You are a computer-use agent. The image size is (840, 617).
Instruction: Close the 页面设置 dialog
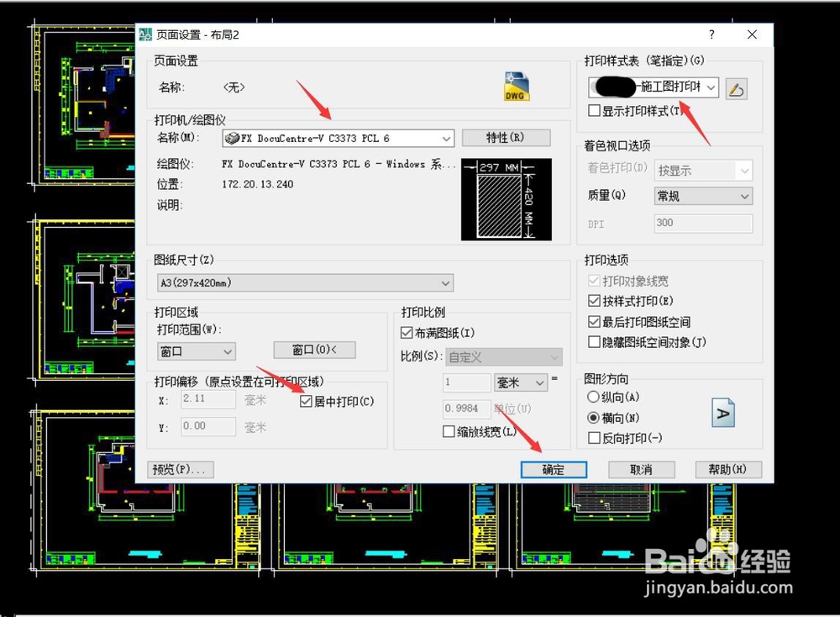(752, 34)
